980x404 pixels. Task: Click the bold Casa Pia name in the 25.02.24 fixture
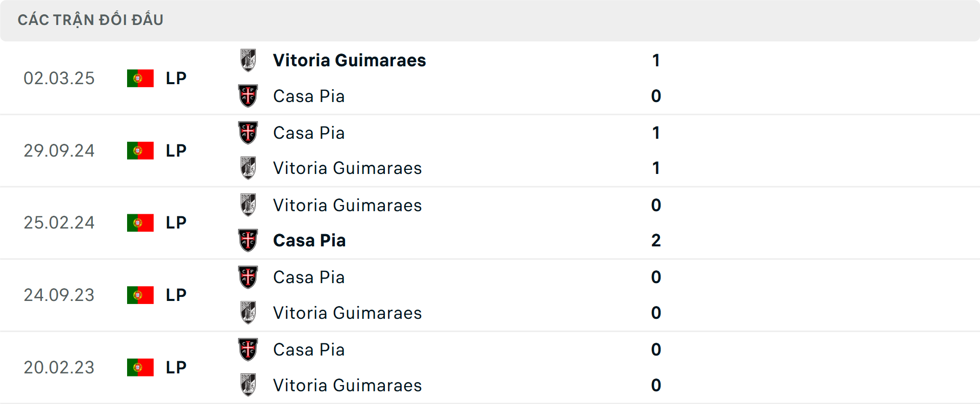click(309, 240)
